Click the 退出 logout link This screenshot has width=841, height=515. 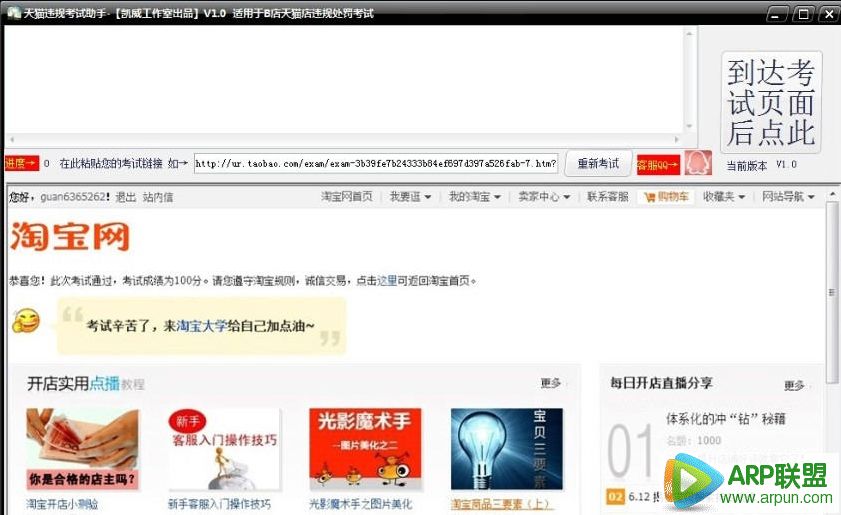tap(126, 197)
